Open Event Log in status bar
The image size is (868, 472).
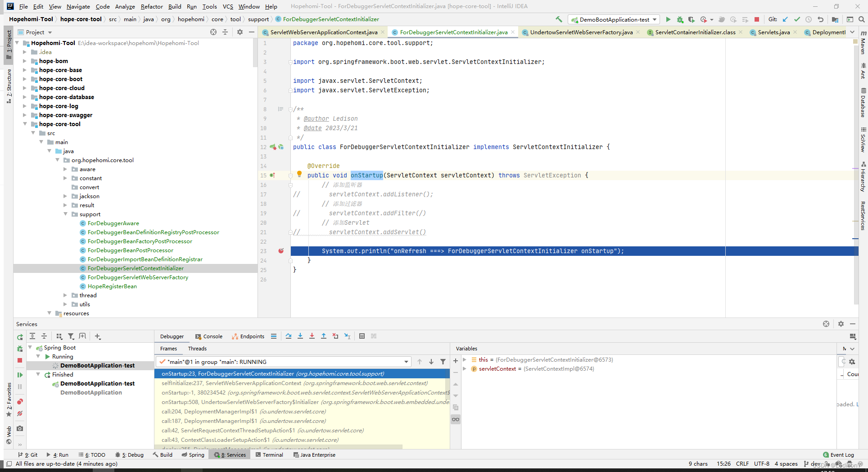(838, 455)
